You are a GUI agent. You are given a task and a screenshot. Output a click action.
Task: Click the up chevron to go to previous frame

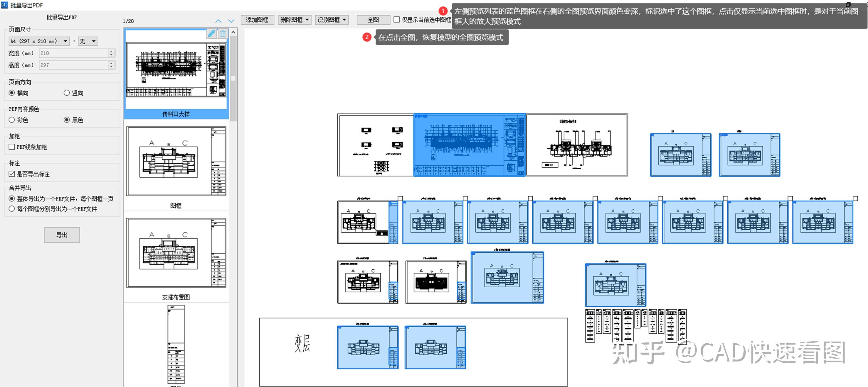[218, 21]
